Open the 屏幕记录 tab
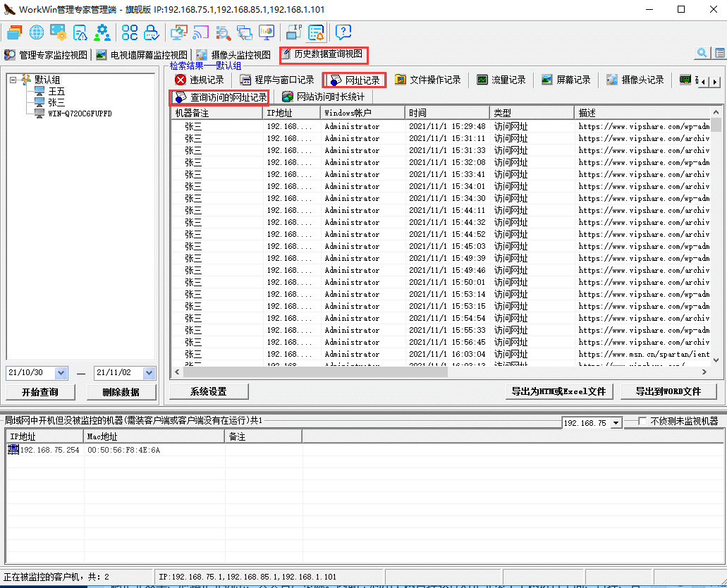The image size is (727, 588). click(566, 80)
